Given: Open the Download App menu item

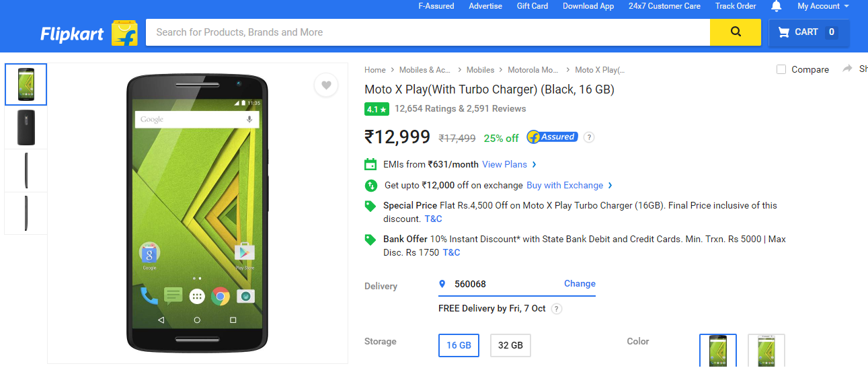Looking at the screenshot, I should (x=588, y=6).
